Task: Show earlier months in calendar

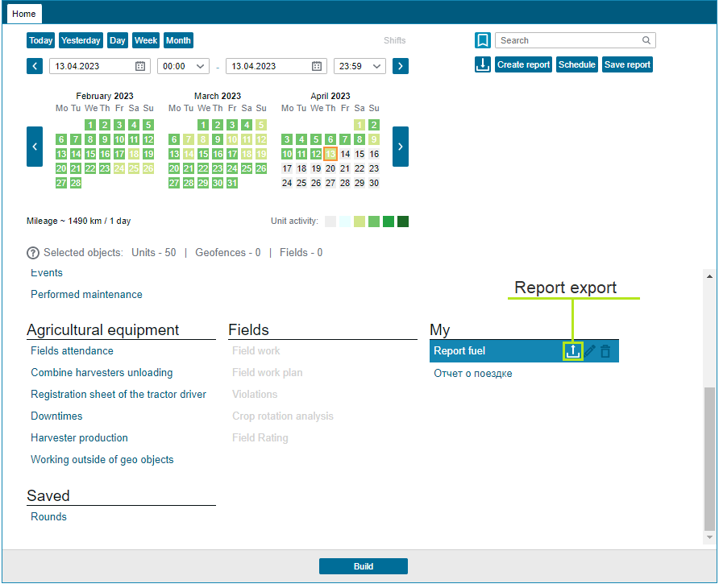Action: [x=35, y=147]
